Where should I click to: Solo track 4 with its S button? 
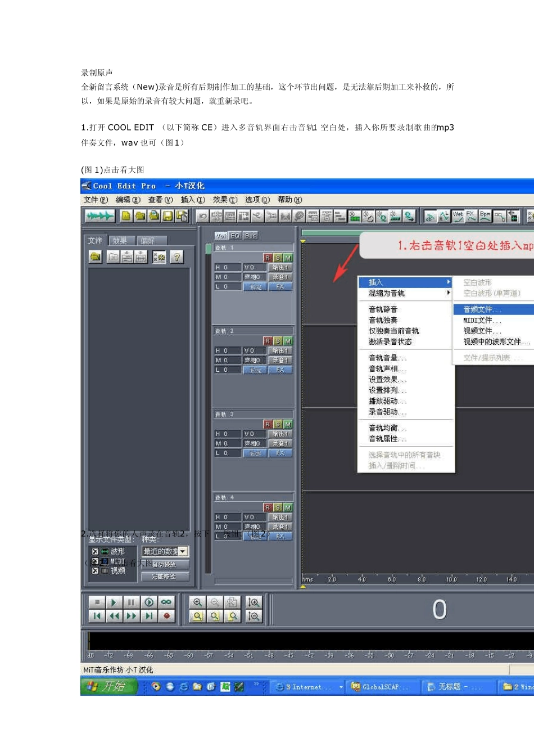pyautogui.click(x=278, y=507)
